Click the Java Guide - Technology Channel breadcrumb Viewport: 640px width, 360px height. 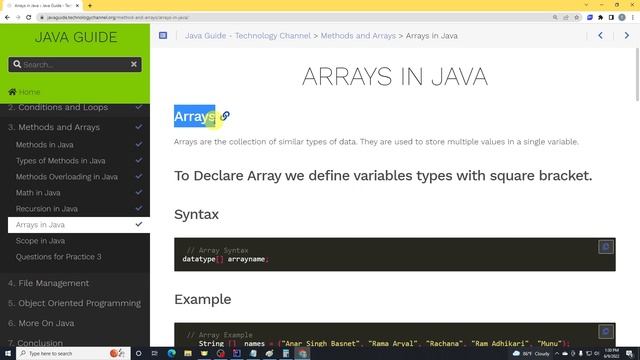pyautogui.click(x=248, y=36)
